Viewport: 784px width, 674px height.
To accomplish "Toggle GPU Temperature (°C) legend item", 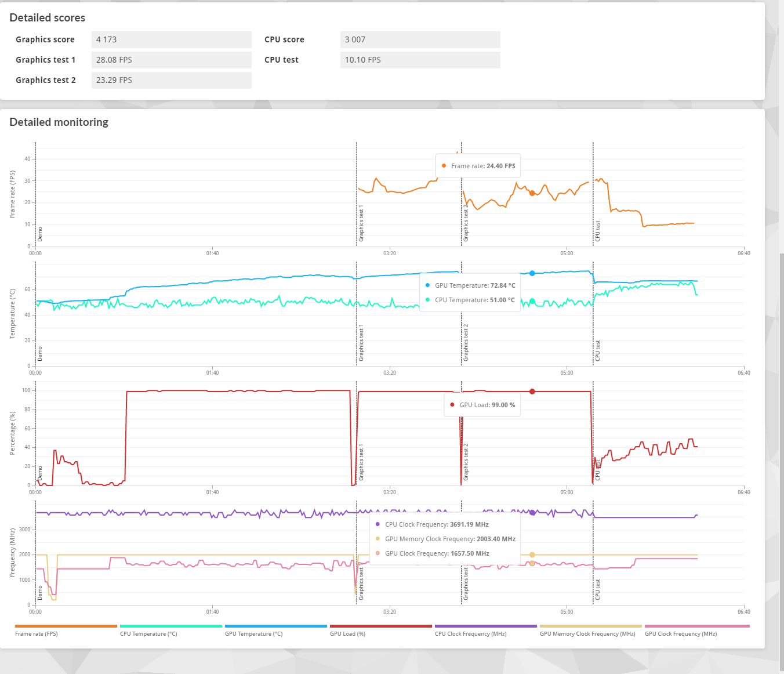I will (x=275, y=631).
